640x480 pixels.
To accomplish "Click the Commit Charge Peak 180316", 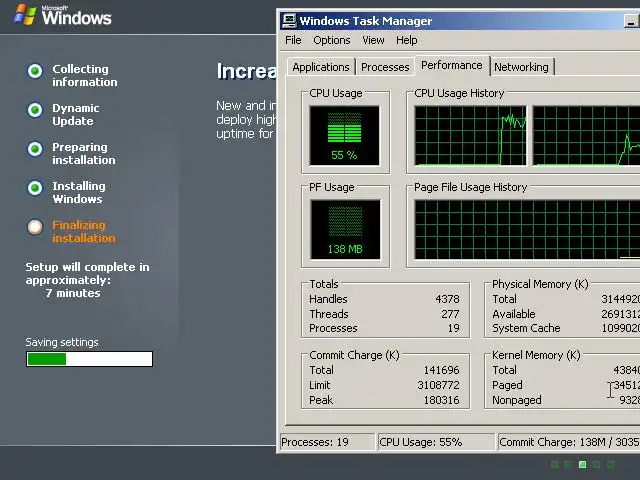I will click(442, 400).
